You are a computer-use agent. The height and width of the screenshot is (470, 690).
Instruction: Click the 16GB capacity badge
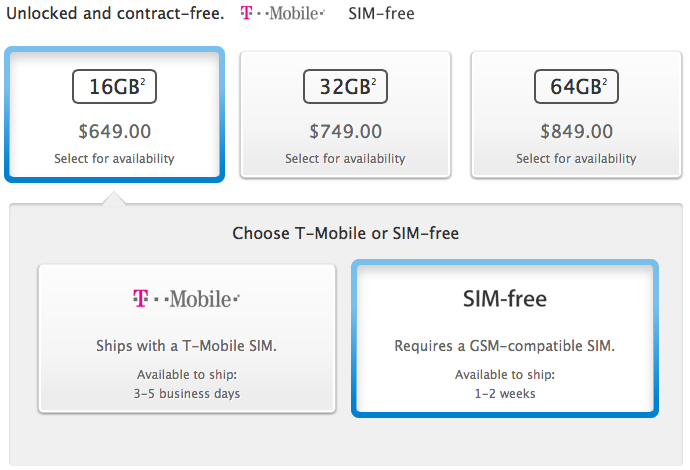pos(115,86)
